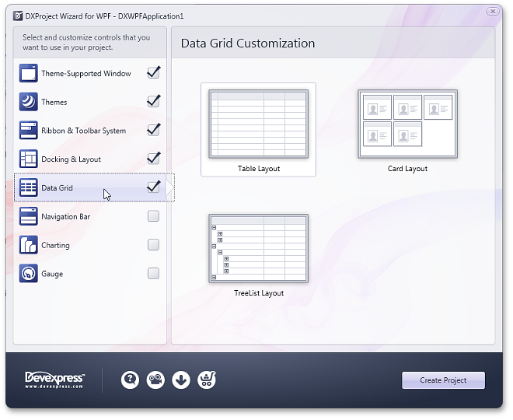Select Theme-Supported Window label
Screen dimensions: 513x420
86,74
